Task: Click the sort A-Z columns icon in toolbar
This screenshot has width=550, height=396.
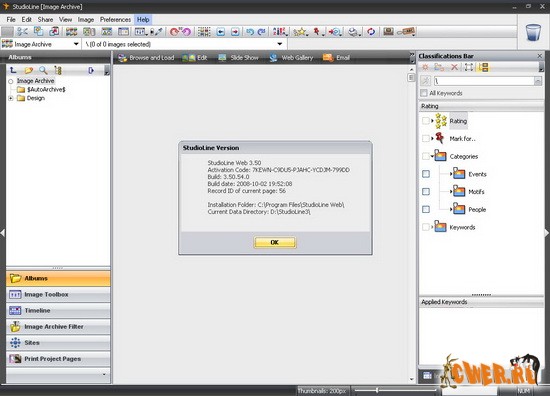Action: [x=280, y=32]
